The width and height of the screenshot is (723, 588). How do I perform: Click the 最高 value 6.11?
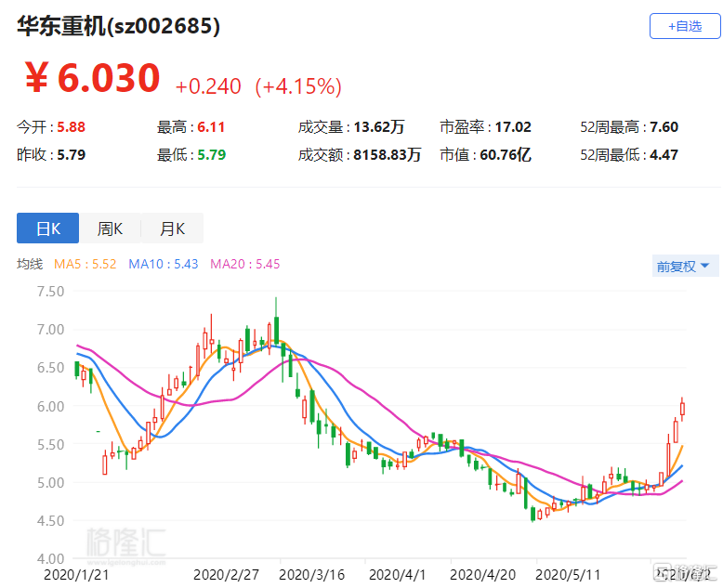click(x=211, y=126)
